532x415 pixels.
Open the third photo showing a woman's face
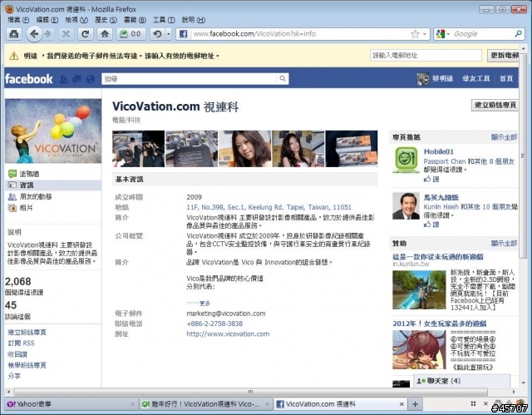point(245,149)
